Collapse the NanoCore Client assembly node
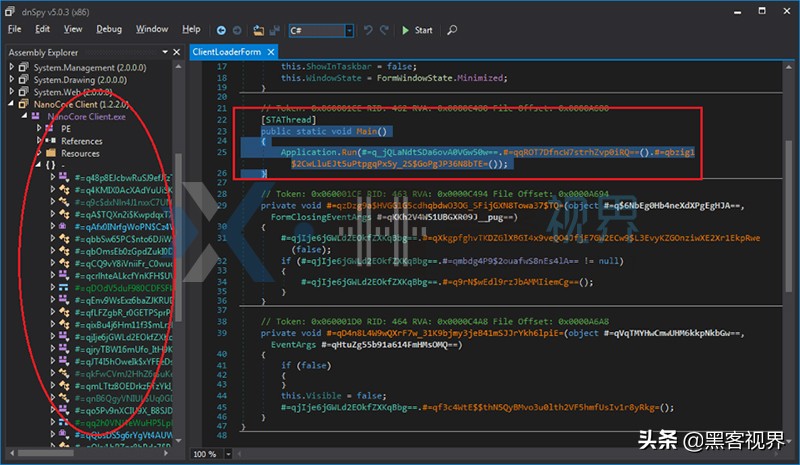This screenshot has width=800, height=465. pyautogui.click(x=12, y=104)
